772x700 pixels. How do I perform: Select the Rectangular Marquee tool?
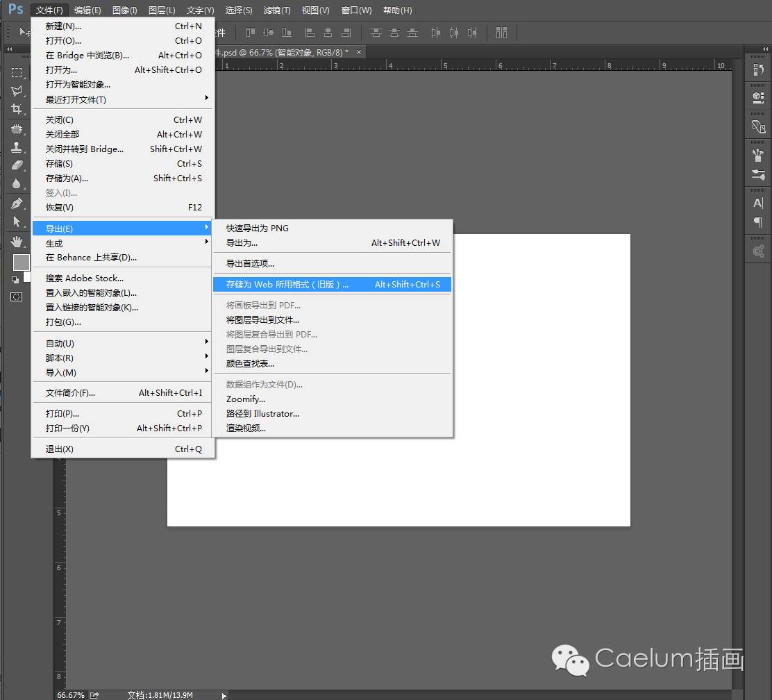click(x=17, y=73)
